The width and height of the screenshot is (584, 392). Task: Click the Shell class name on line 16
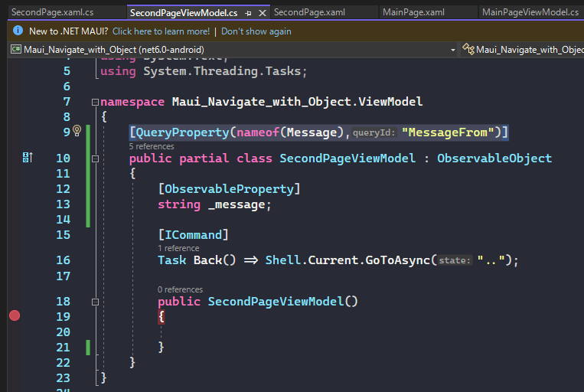coord(282,260)
